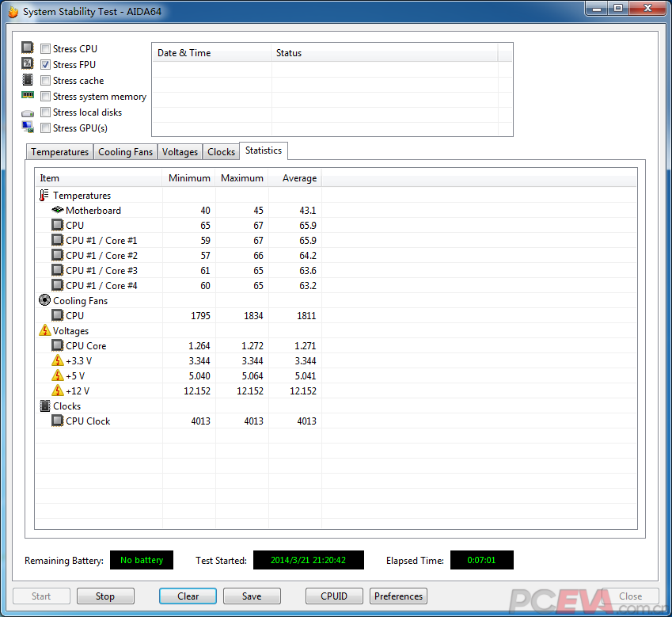
Task: Open the Cooling Fans tab
Action: [125, 152]
